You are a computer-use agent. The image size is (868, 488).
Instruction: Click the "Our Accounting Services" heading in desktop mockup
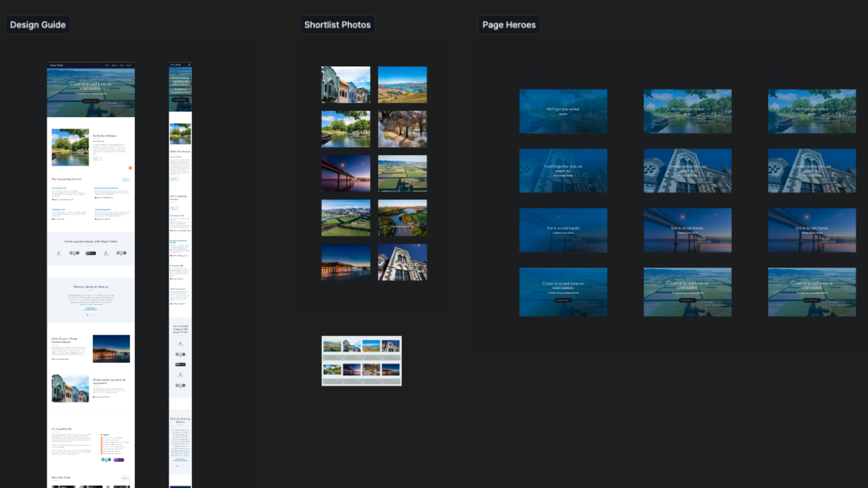(x=66, y=179)
